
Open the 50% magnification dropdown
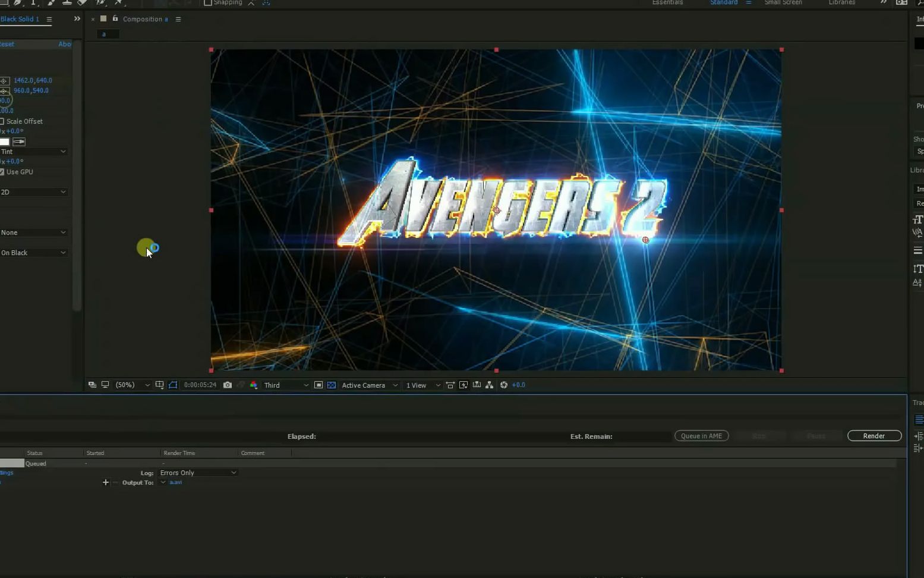(132, 385)
